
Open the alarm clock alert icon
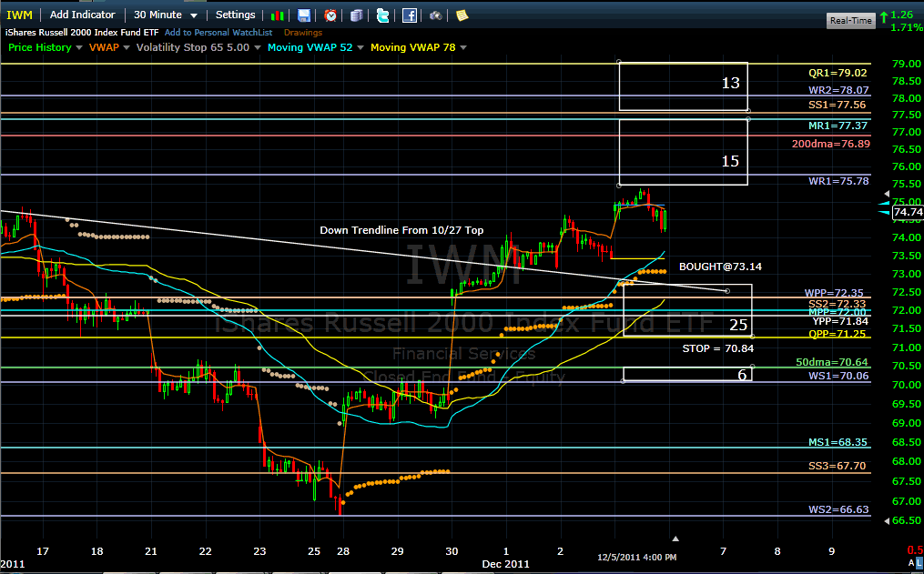click(x=330, y=15)
